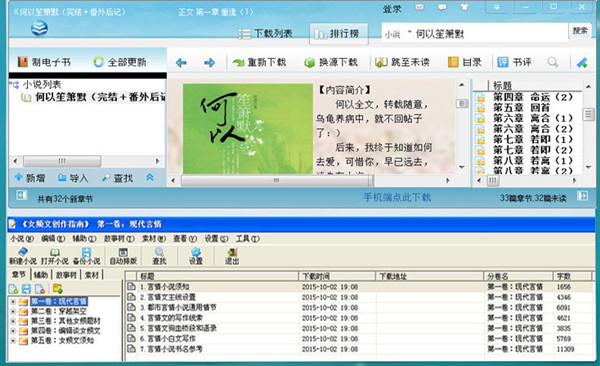Switch to 排行榜 rankings tab
The width and height of the screenshot is (600, 366).
[339, 34]
